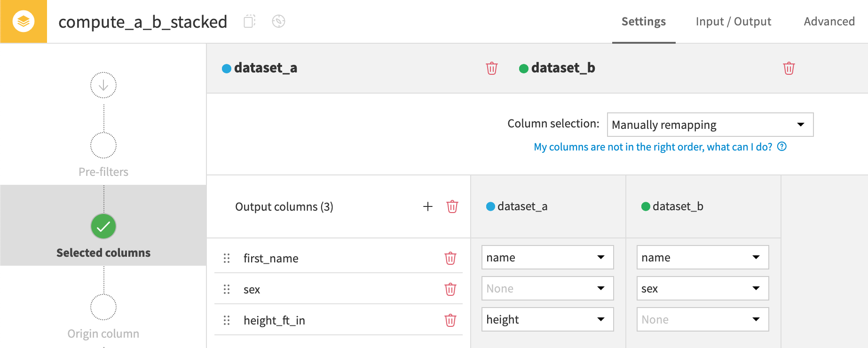The image size is (868, 348).
Task: Switch to the Input / Output tab
Action: (x=734, y=22)
